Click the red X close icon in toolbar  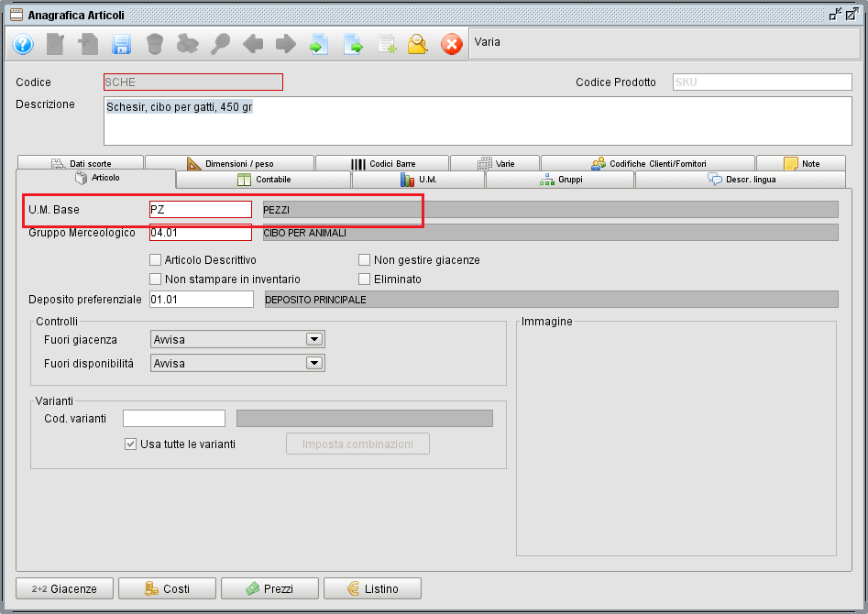tap(452, 43)
